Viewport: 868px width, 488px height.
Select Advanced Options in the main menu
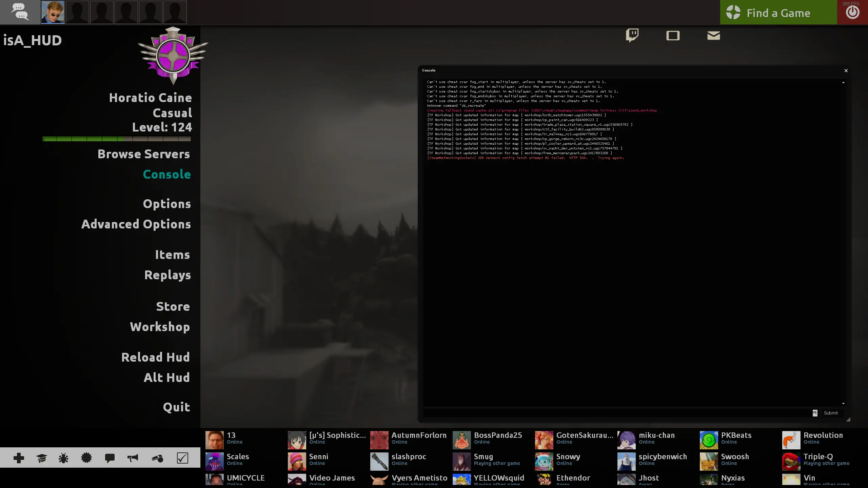[136, 224]
